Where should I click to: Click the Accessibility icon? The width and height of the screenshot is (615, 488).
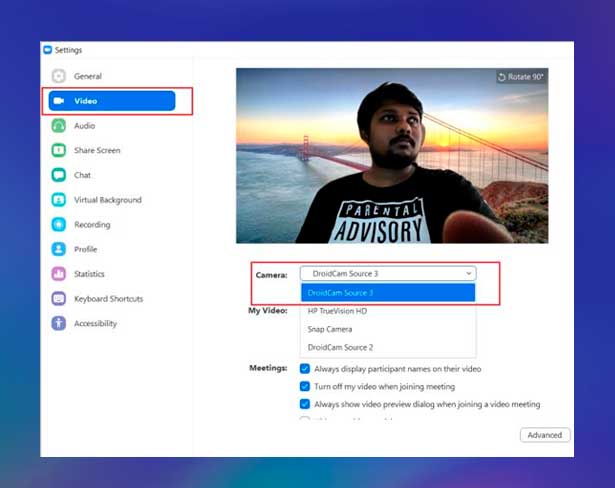click(x=59, y=323)
